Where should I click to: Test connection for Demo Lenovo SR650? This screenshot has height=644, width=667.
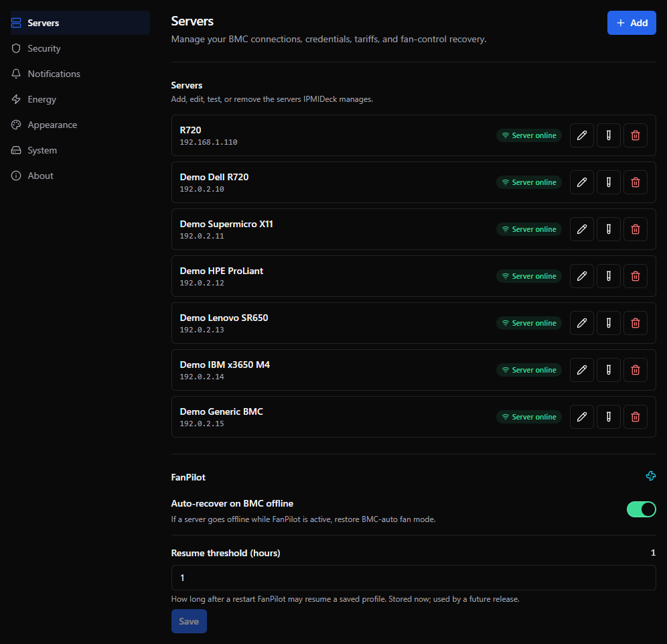[x=608, y=323]
